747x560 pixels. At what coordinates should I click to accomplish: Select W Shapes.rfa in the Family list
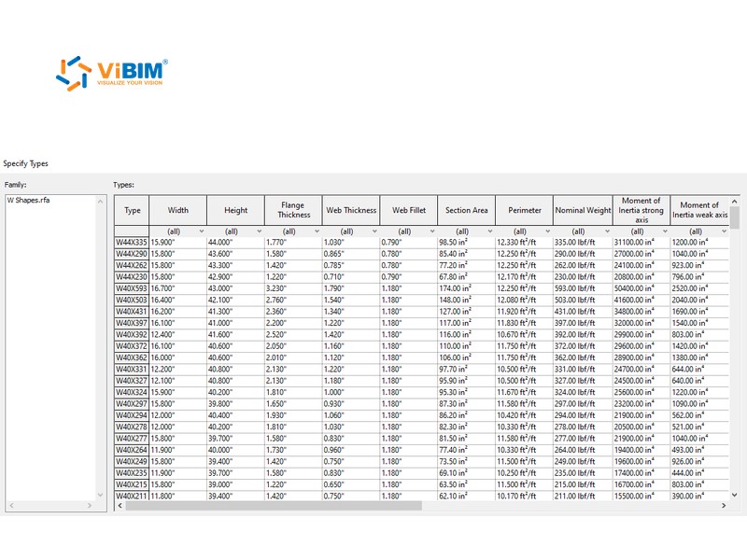tap(28, 200)
